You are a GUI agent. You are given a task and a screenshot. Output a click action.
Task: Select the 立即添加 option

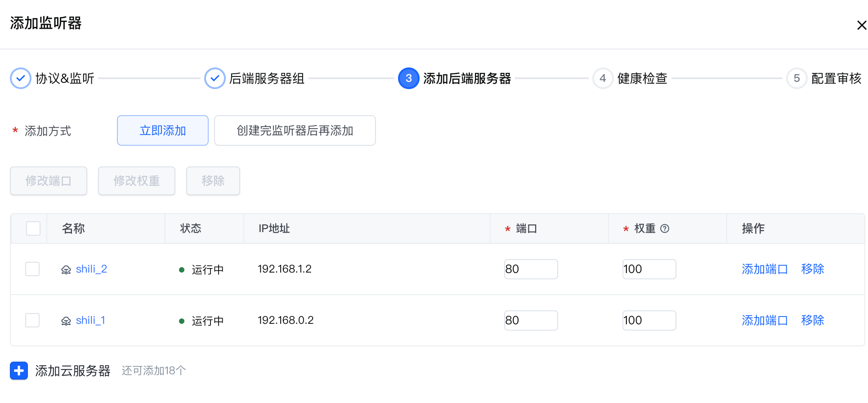(163, 130)
